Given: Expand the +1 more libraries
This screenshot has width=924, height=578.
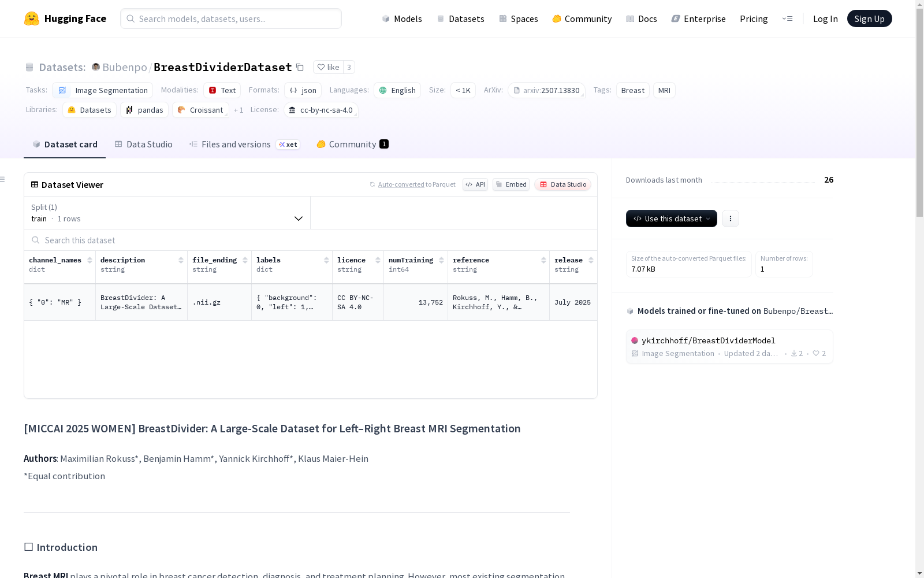Looking at the screenshot, I should pos(239,110).
